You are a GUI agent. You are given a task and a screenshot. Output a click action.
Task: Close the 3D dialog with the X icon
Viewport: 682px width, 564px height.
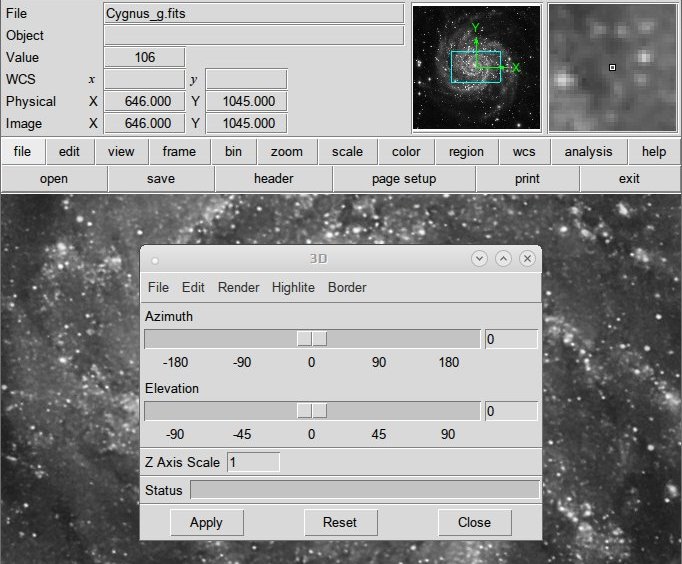click(x=527, y=259)
